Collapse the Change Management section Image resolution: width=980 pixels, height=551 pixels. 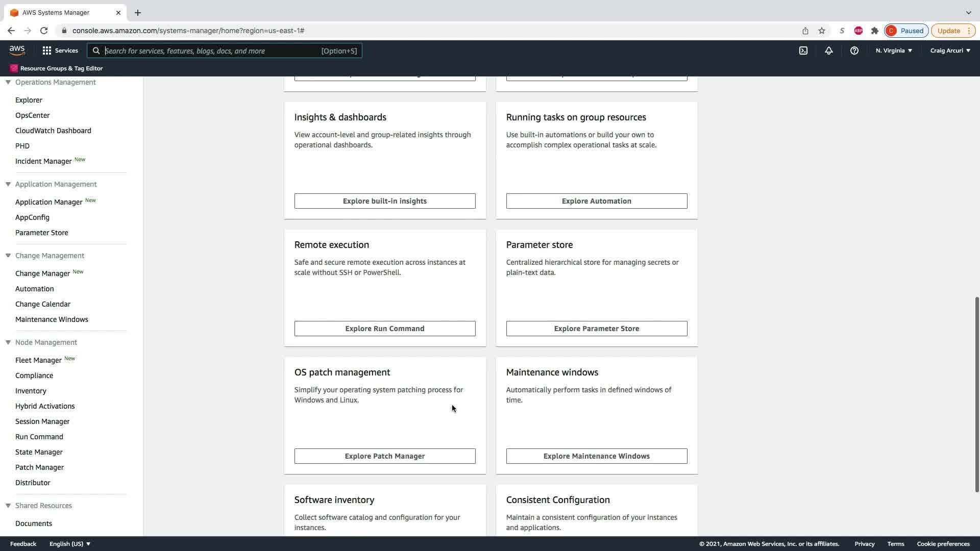coord(8,256)
